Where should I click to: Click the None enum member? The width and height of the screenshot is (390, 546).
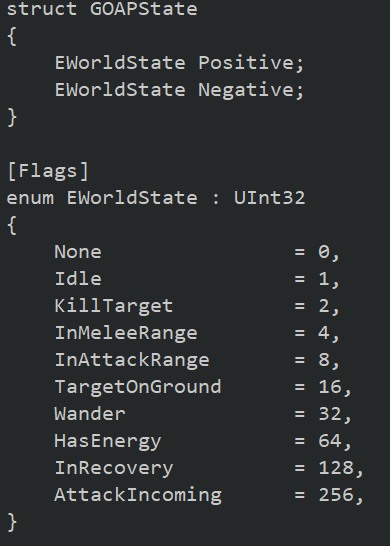78,252
